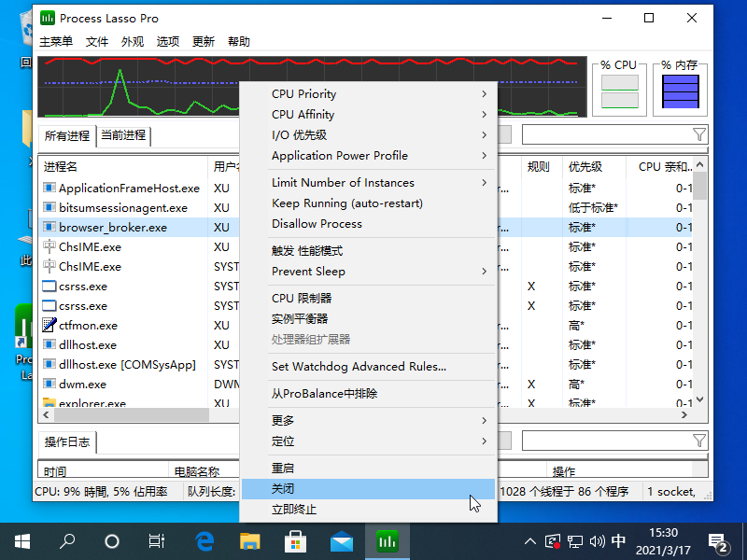Click the Process Lasso icon in the taskbar
Screen dimensions: 747x560
click(x=387, y=540)
